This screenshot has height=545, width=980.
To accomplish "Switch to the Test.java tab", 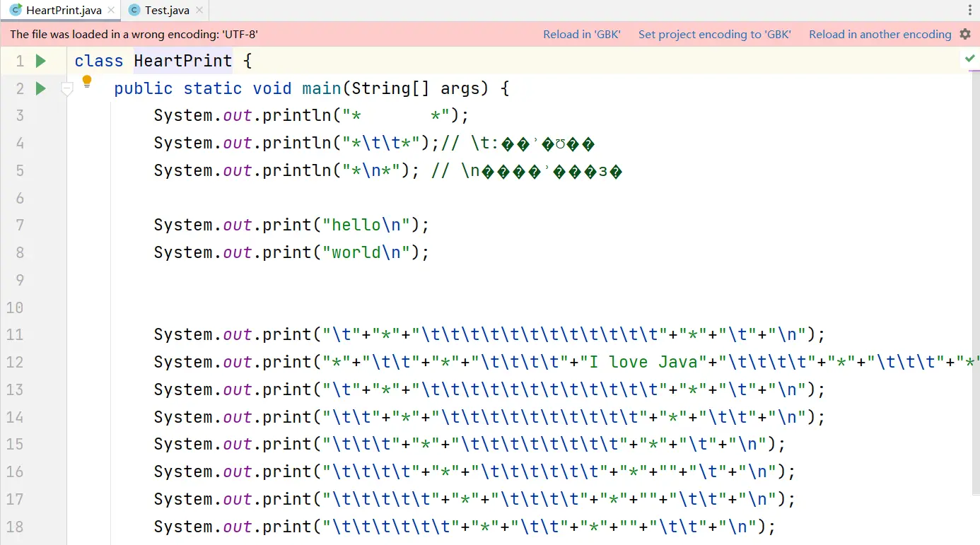I will [166, 11].
